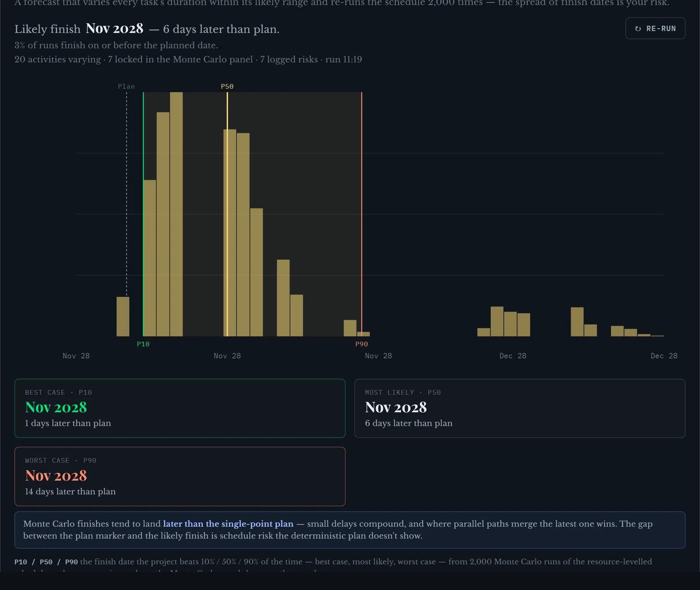700x590 pixels.
Task: Click the green P10 marker label
Action: [x=143, y=344]
